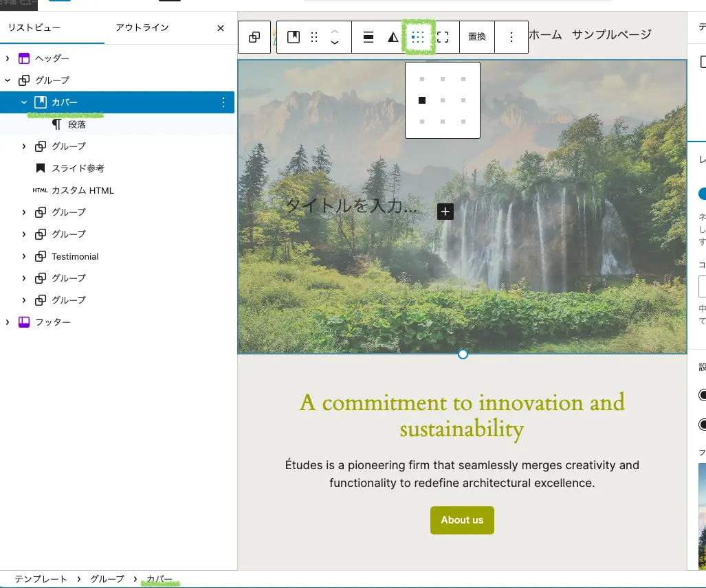706x588 pixels.
Task: Toggle full height for the Cover block
Action: [x=443, y=38]
